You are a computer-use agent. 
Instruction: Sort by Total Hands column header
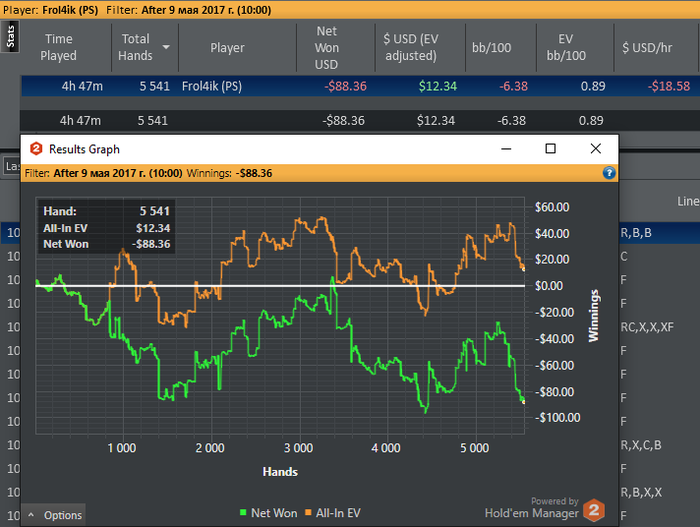136,47
